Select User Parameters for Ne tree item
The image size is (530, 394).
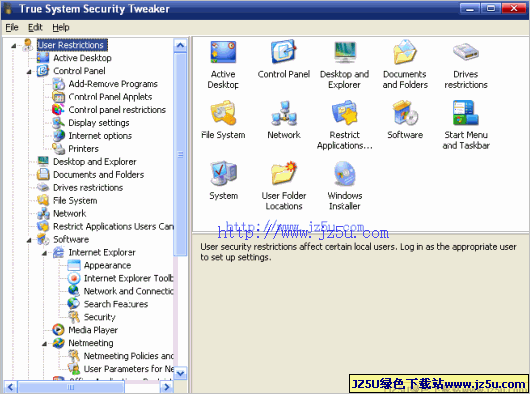point(128,369)
